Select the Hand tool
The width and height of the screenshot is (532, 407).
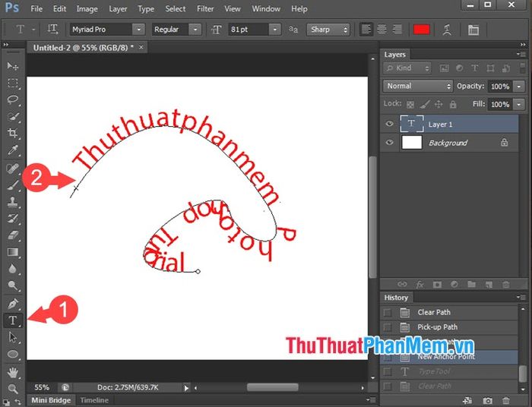click(x=13, y=373)
